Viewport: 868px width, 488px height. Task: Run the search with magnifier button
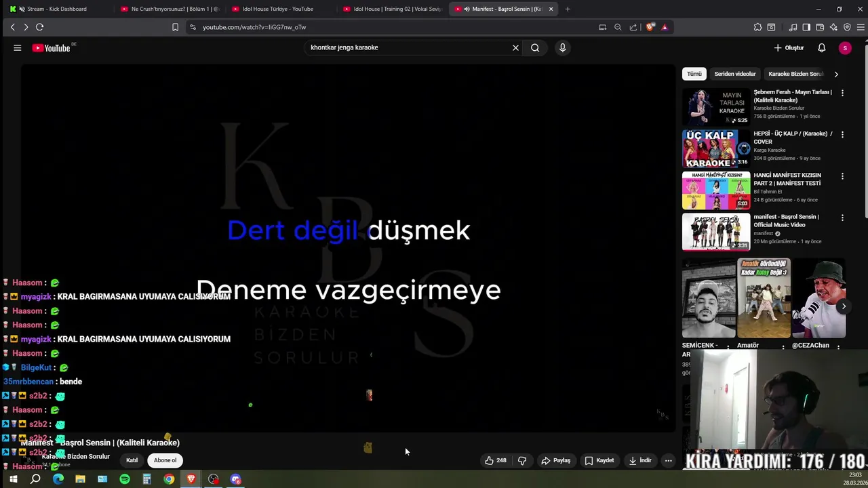[535, 47]
